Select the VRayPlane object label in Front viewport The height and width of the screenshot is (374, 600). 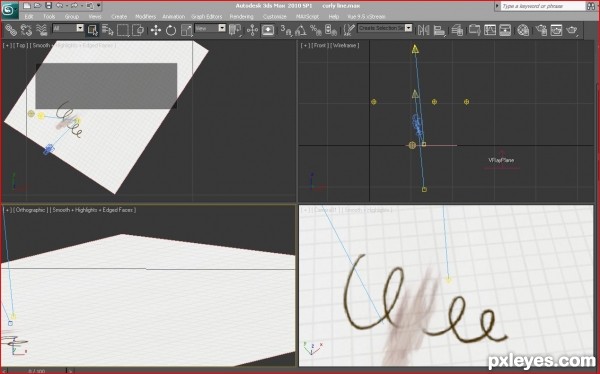(x=501, y=160)
